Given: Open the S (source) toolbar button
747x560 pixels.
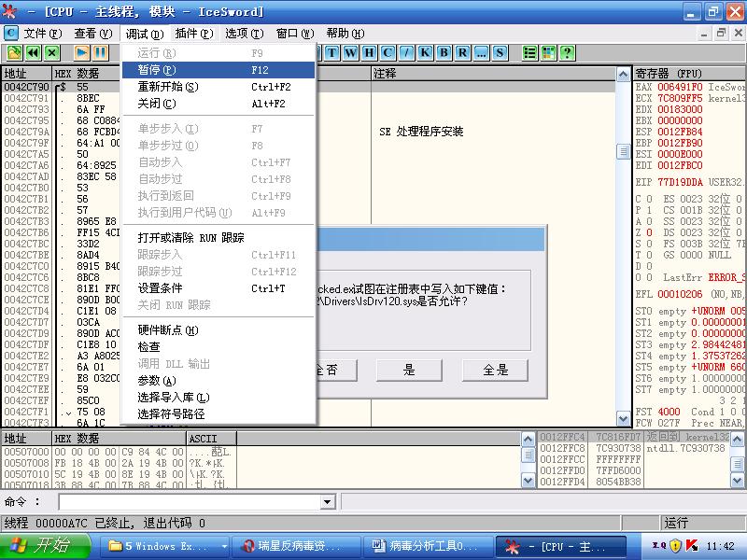Looking at the screenshot, I should (500, 53).
